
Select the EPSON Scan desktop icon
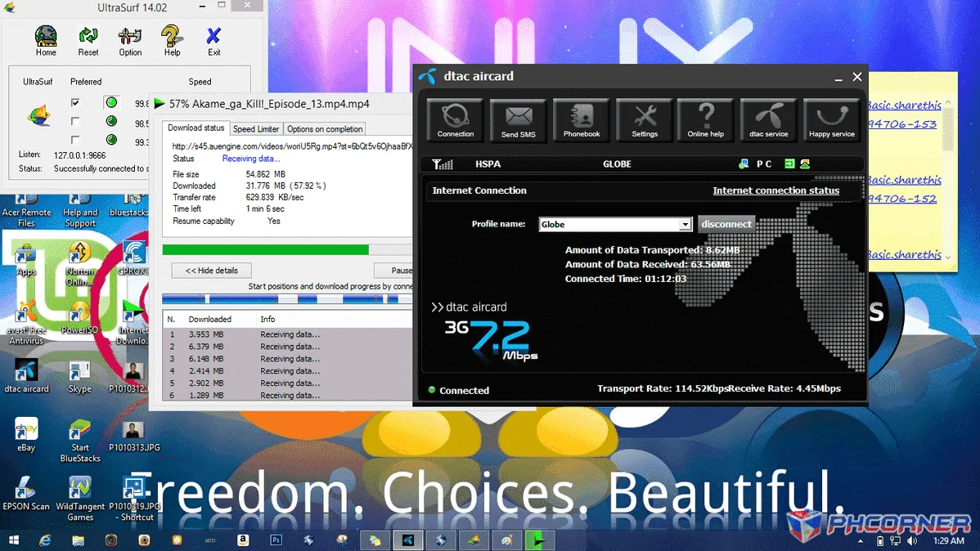click(25, 494)
